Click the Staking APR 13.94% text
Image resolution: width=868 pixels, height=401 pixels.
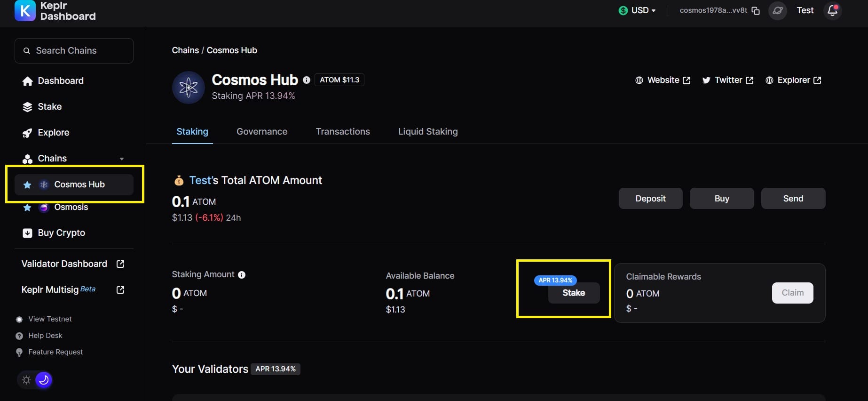coord(253,96)
